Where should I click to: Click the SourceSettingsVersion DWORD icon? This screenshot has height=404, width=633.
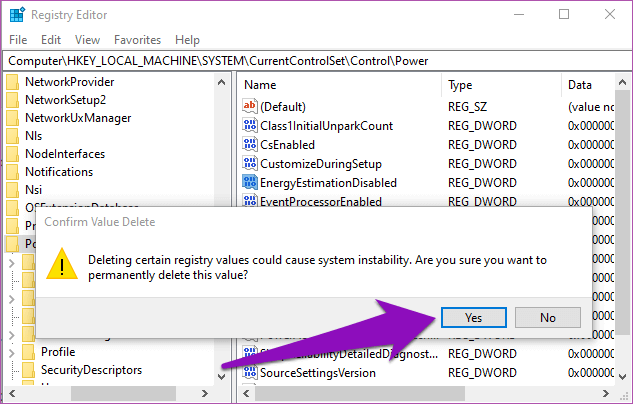(249, 372)
